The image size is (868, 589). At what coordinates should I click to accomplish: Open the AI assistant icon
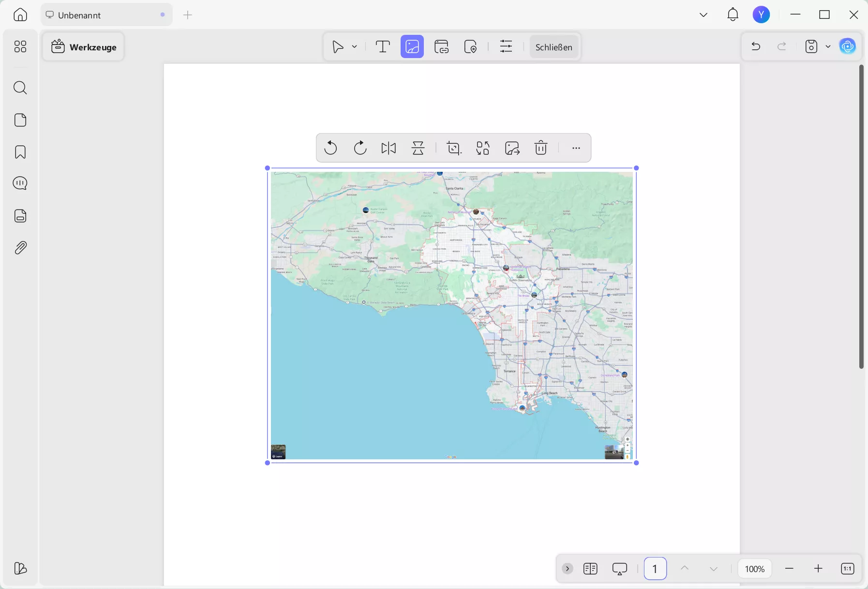(848, 46)
